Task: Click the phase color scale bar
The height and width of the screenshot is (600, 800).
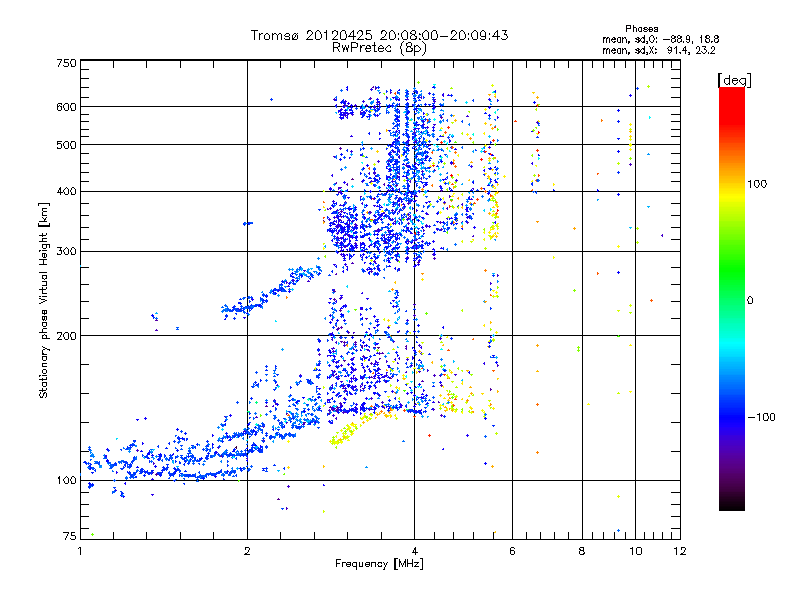Action: pos(732,299)
